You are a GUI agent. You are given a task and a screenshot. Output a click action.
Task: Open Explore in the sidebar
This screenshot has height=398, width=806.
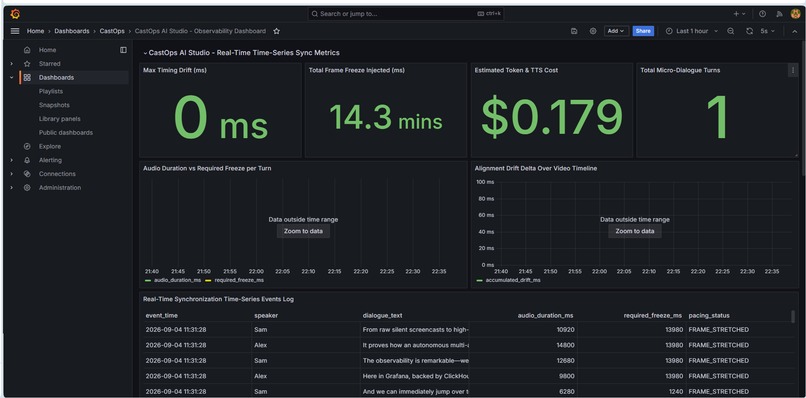(x=50, y=147)
